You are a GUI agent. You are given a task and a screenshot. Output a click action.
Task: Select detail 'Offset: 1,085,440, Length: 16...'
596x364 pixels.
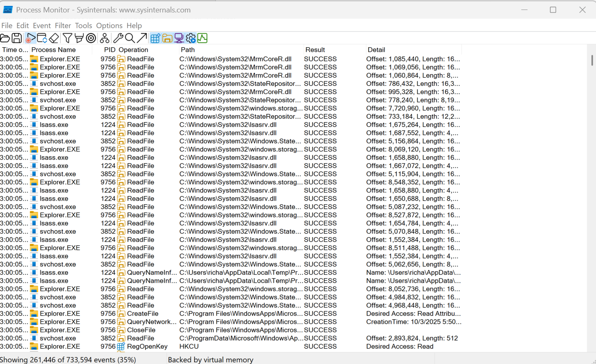[413, 59]
